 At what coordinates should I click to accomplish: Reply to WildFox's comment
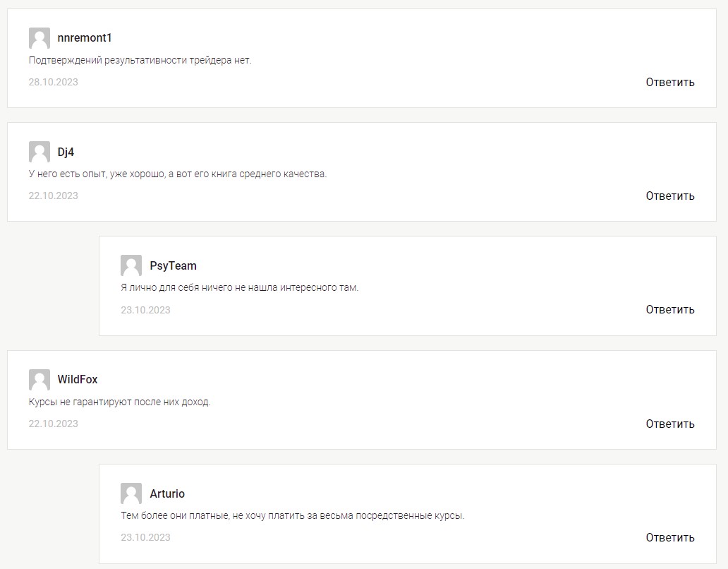coord(670,424)
